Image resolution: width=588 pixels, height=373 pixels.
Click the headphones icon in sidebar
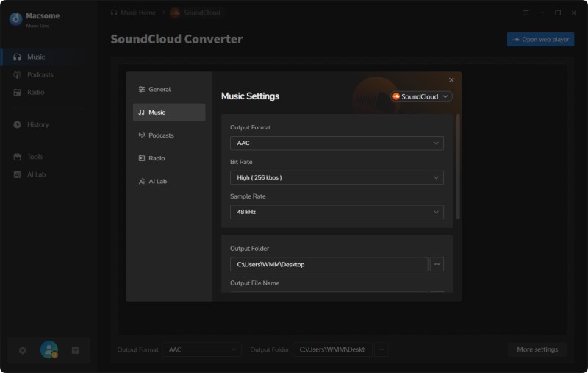point(17,57)
